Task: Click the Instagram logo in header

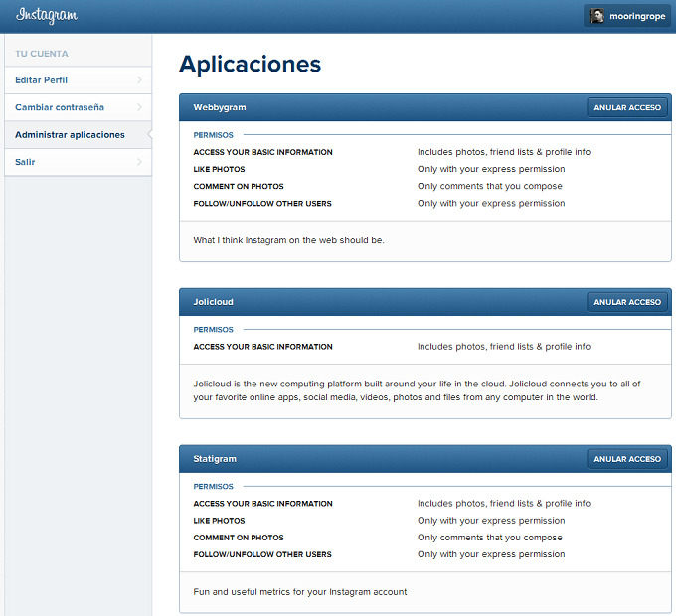Action: click(x=47, y=16)
